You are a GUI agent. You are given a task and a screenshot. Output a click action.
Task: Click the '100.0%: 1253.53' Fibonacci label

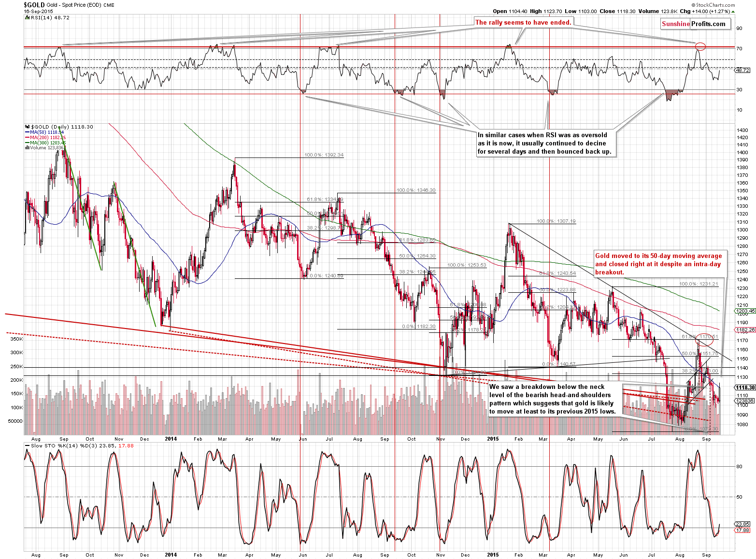[467, 265]
